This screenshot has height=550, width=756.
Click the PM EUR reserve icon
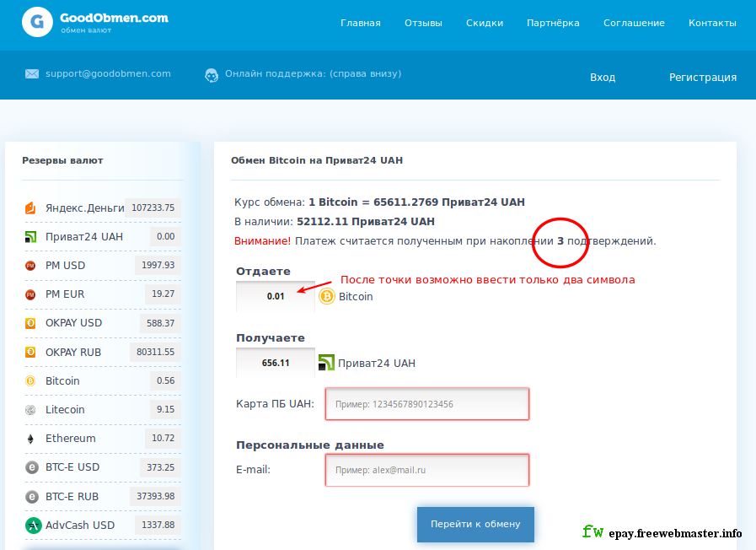point(30,294)
